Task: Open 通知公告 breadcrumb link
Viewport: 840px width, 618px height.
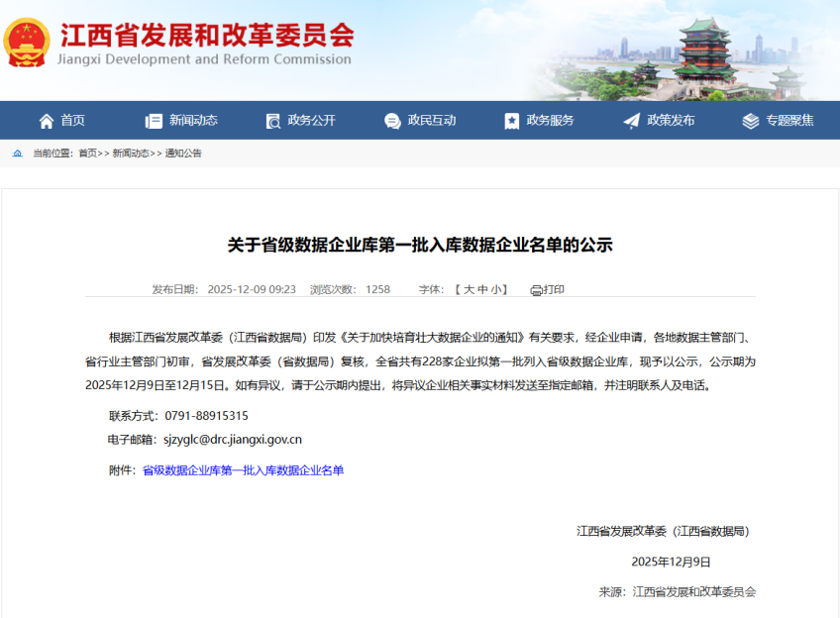Action: coord(183,154)
